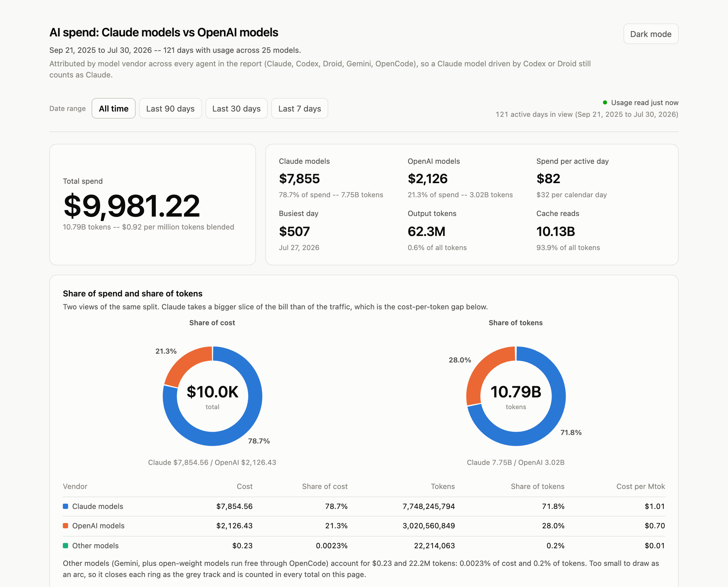Click the $0.23 cost cell

(x=242, y=545)
